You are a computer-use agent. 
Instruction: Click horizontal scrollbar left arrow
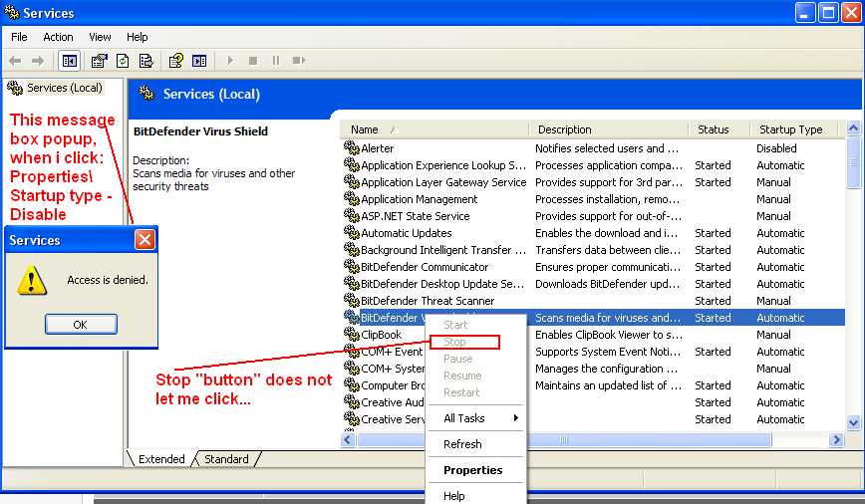click(348, 439)
